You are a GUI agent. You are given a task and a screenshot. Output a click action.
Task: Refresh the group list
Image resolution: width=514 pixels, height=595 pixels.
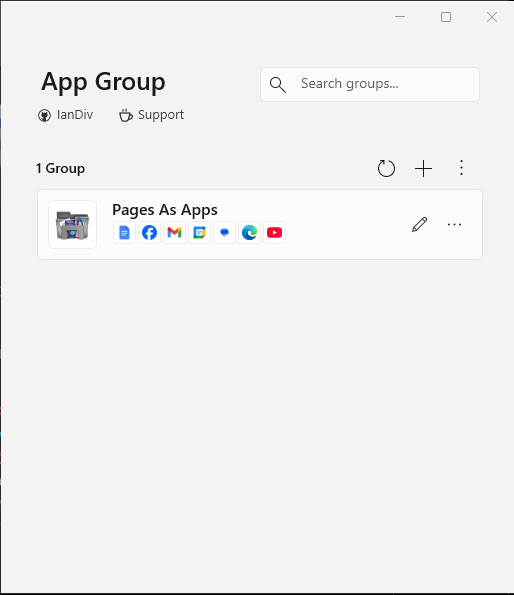tap(386, 168)
